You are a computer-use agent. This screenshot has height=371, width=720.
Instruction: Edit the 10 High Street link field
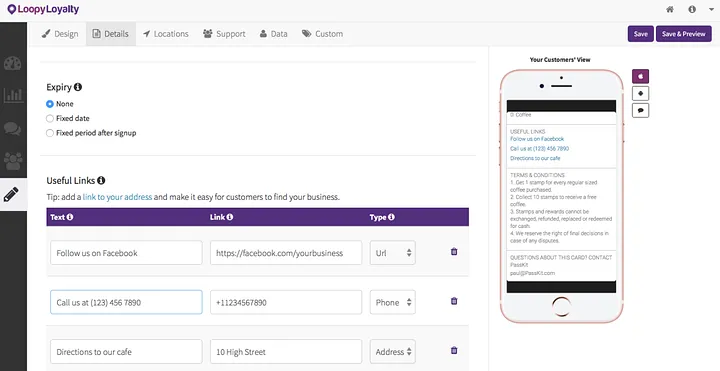click(x=286, y=352)
